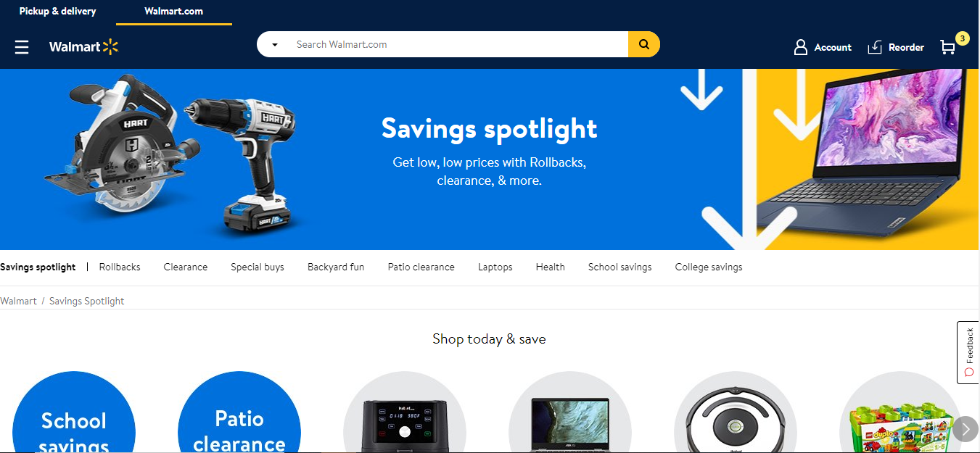Select the Walmart.com tab
This screenshot has width=980, height=453.
click(x=174, y=12)
